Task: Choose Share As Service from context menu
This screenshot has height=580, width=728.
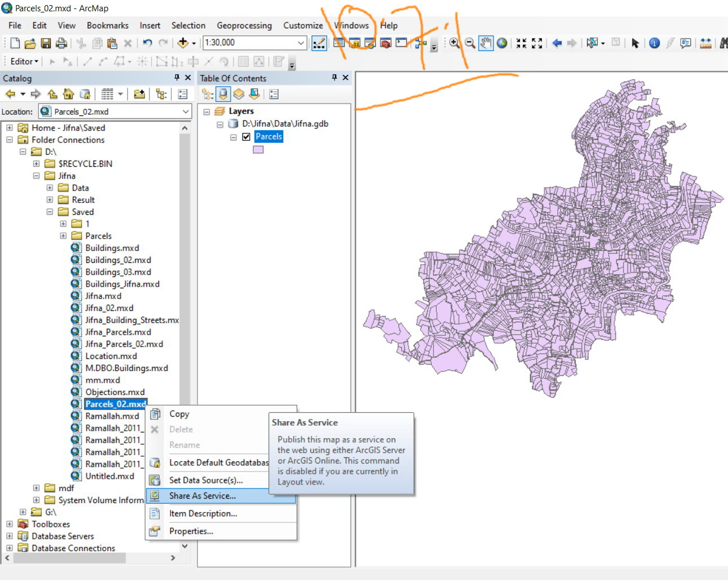Action: tap(202, 496)
